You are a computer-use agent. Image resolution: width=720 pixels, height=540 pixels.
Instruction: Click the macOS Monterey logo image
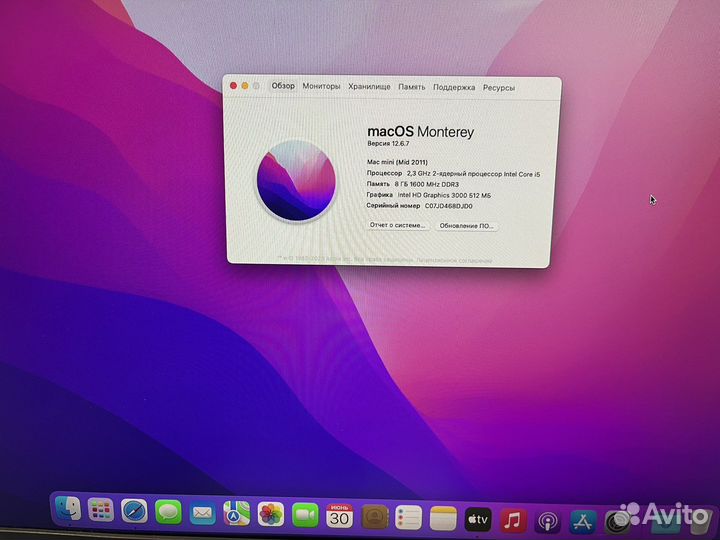pyautogui.click(x=296, y=181)
